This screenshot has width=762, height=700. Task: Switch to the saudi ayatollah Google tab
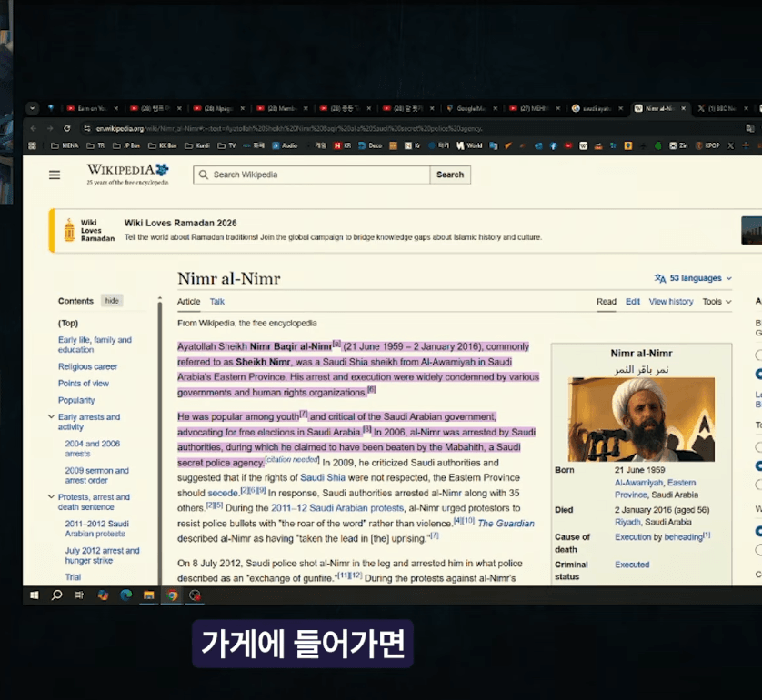[597, 108]
